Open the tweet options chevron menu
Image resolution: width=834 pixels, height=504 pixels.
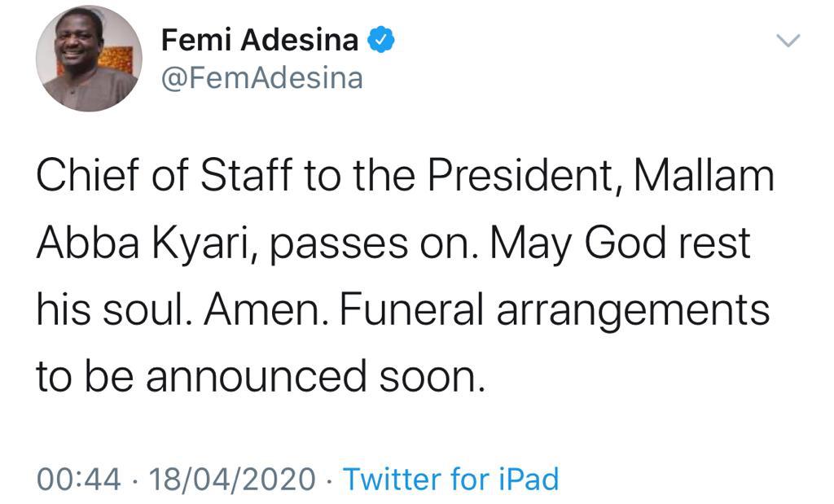coord(789,41)
